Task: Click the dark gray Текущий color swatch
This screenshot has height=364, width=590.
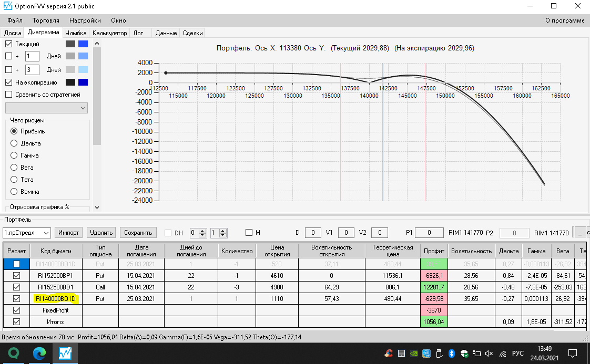Action: point(70,44)
